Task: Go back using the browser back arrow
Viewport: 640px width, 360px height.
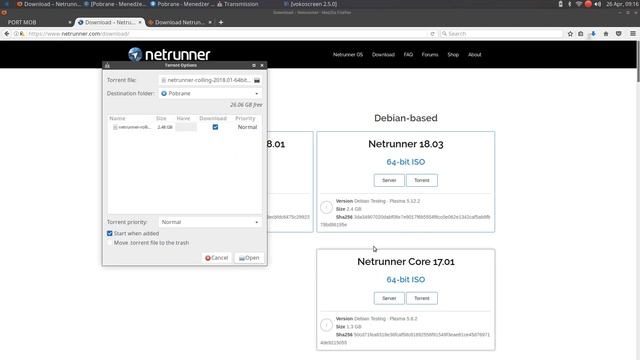Action: (x=7, y=34)
